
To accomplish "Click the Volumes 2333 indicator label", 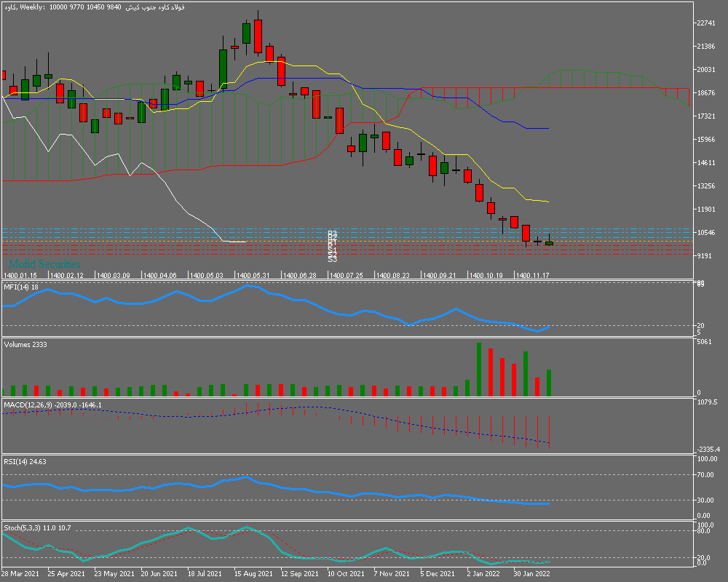I will coord(25,344).
